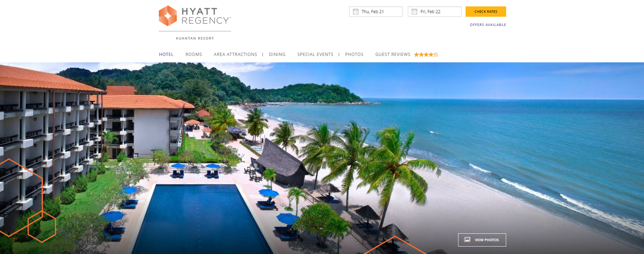Select the Hotel menu item
Viewport: 644px width, 254px height.
pyautogui.click(x=166, y=55)
